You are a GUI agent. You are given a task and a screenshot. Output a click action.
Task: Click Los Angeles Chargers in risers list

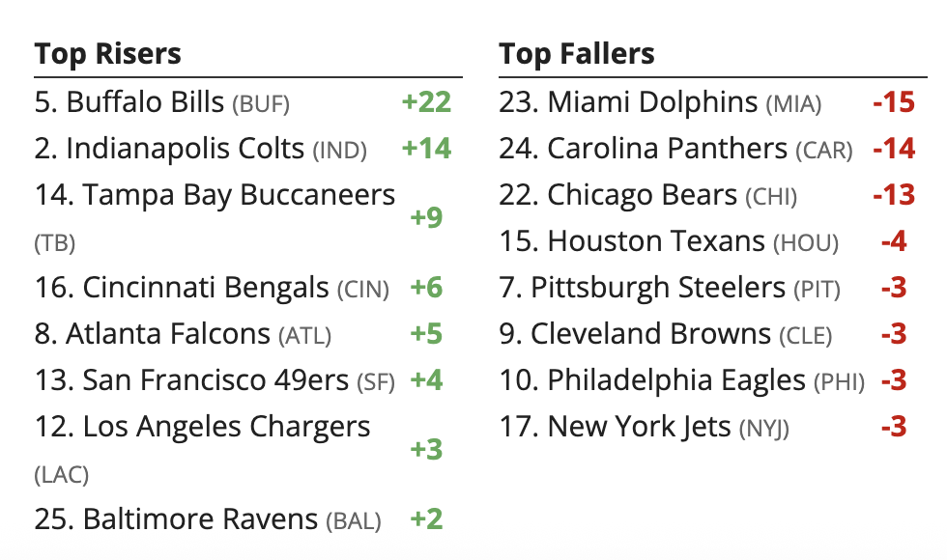tap(226, 427)
